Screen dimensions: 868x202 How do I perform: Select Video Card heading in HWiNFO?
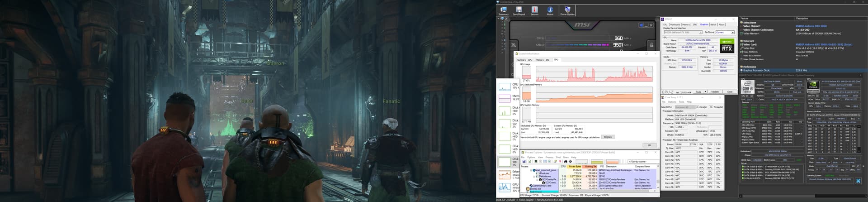tap(749, 41)
